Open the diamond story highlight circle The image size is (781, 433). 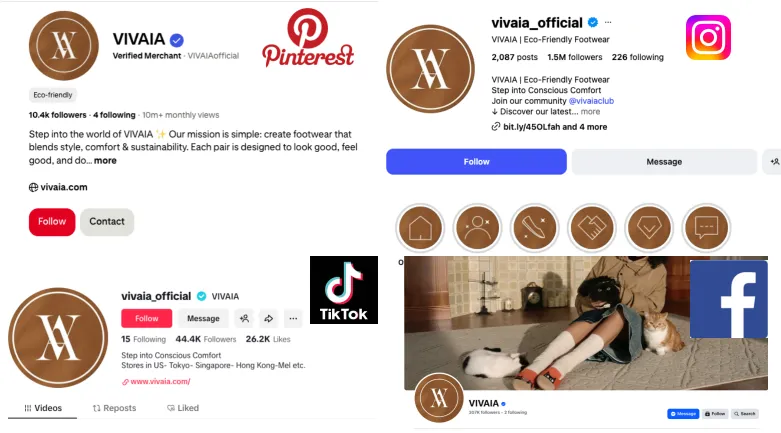[650, 228]
